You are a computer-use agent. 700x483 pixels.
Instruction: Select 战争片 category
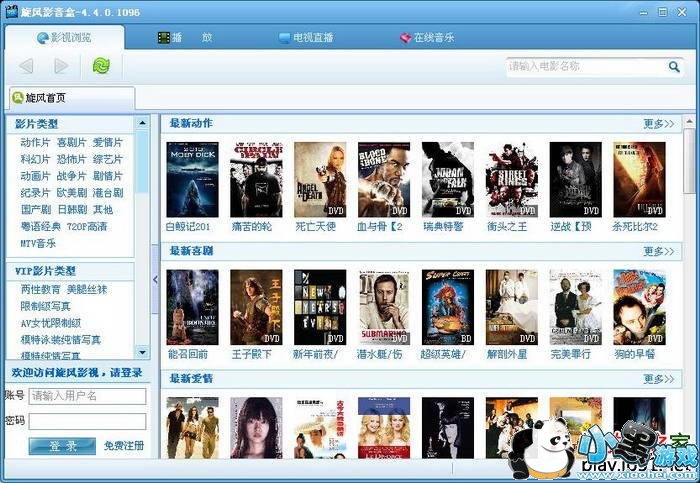point(71,176)
